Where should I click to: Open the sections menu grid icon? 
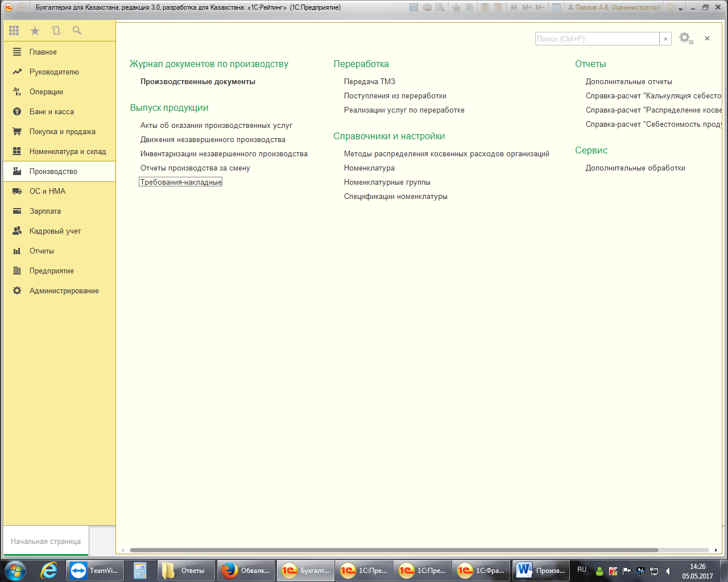click(14, 31)
